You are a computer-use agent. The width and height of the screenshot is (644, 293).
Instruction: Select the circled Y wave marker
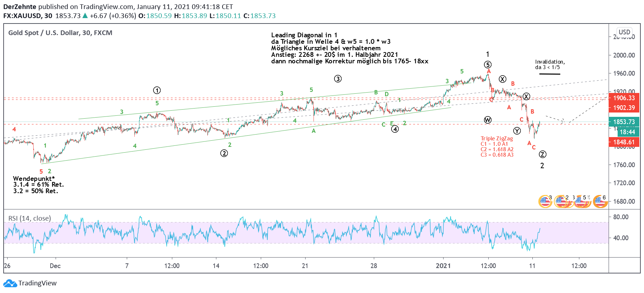click(x=517, y=131)
